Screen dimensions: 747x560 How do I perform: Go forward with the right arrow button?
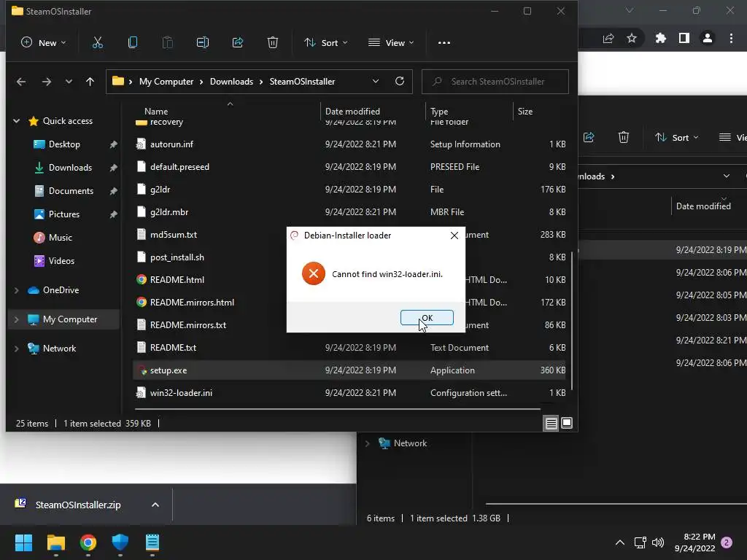click(46, 82)
